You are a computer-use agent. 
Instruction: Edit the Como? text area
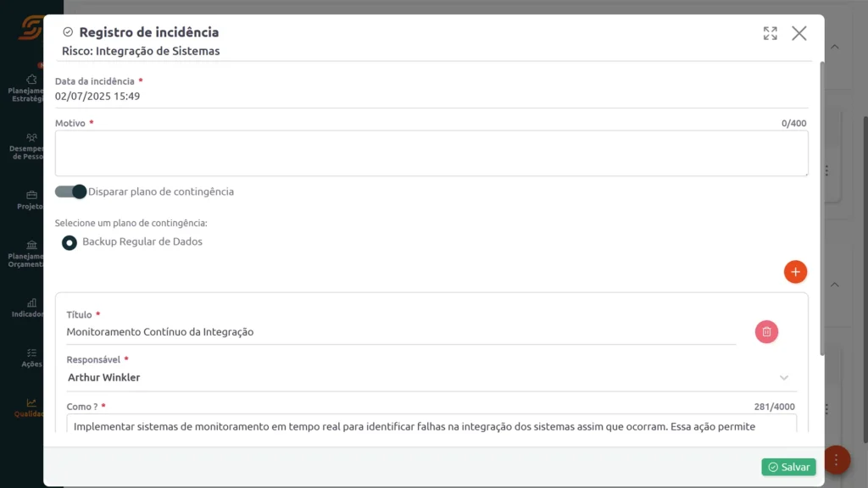point(431,424)
